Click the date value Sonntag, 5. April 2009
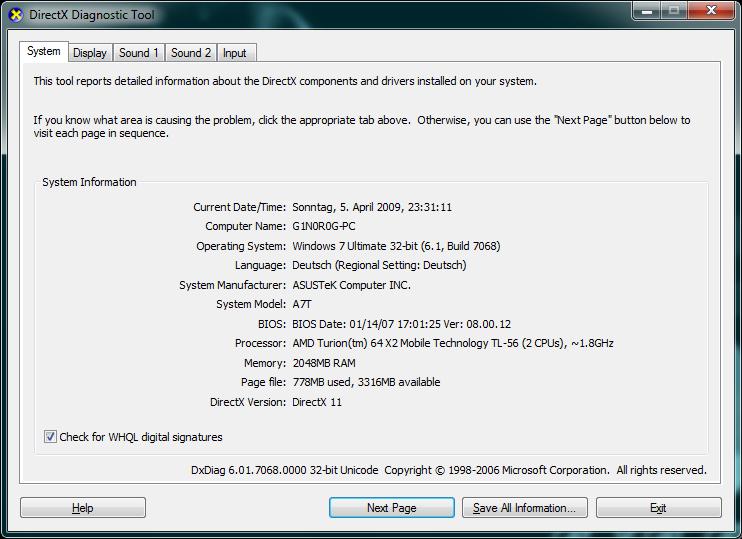 pos(372,207)
